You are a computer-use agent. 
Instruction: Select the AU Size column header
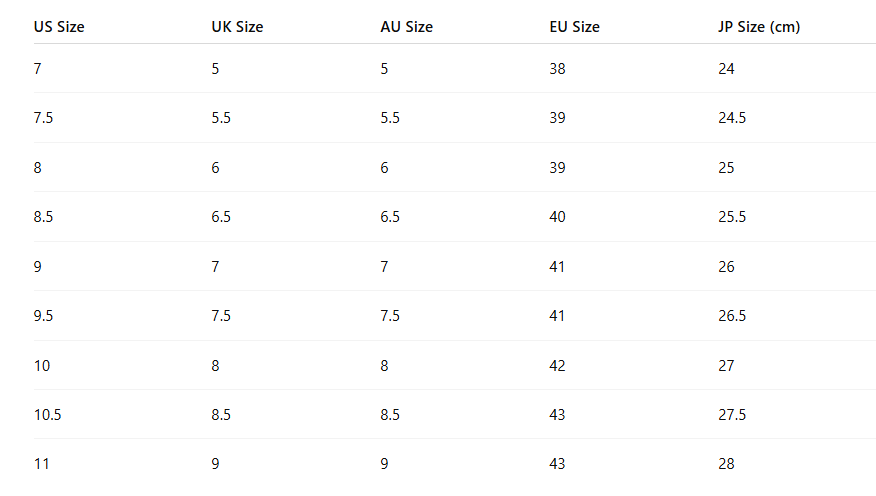(406, 27)
